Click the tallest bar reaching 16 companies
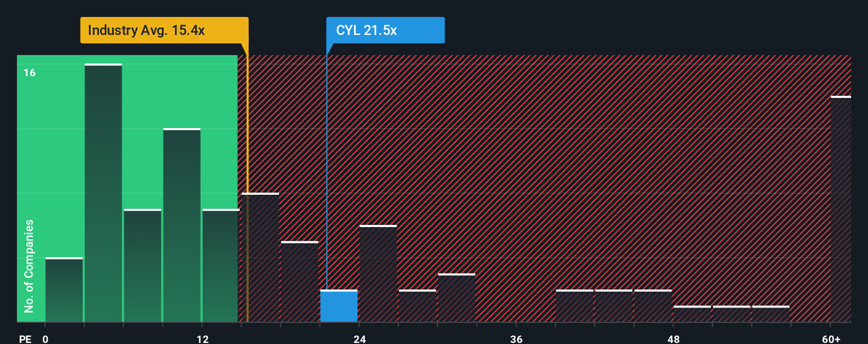The width and height of the screenshot is (868, 344). point(103,193)
